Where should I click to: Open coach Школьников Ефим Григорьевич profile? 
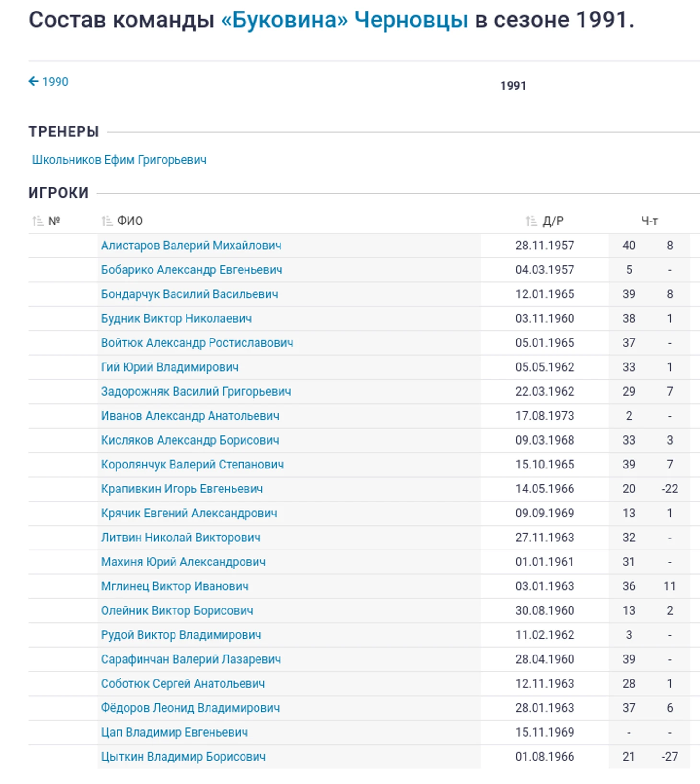coord(119,160)
